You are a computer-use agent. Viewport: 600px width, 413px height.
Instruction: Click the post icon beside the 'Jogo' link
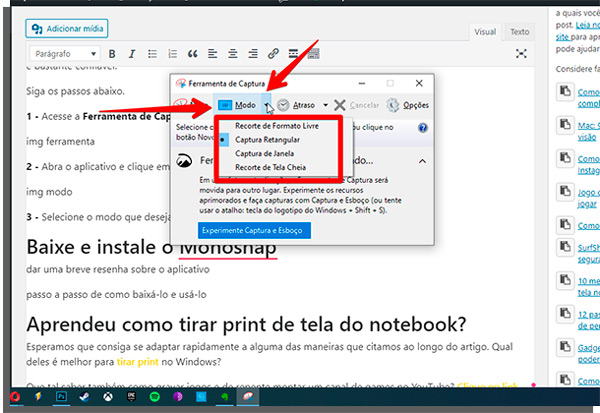point(565,191)
